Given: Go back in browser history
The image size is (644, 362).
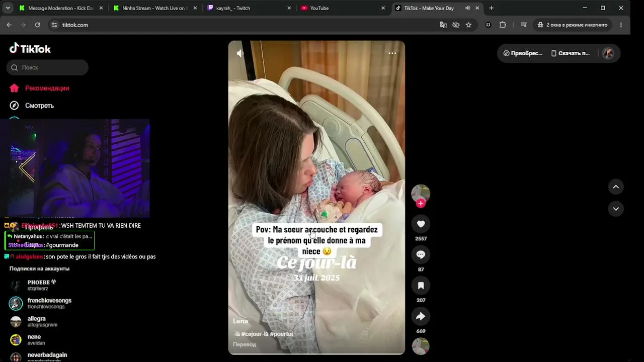Looking at the screenshot, I should click(x=9, y=25).
